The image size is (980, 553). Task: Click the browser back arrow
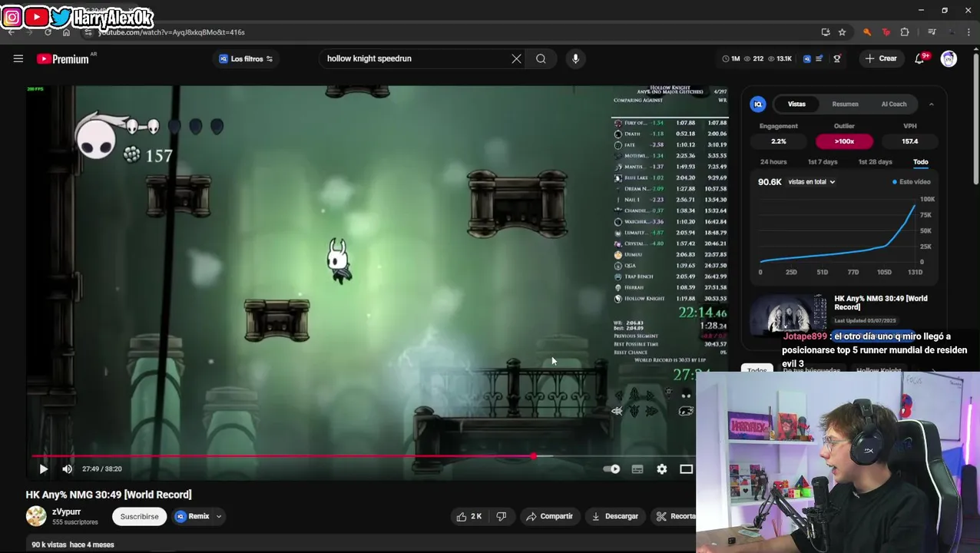[11, 32]
